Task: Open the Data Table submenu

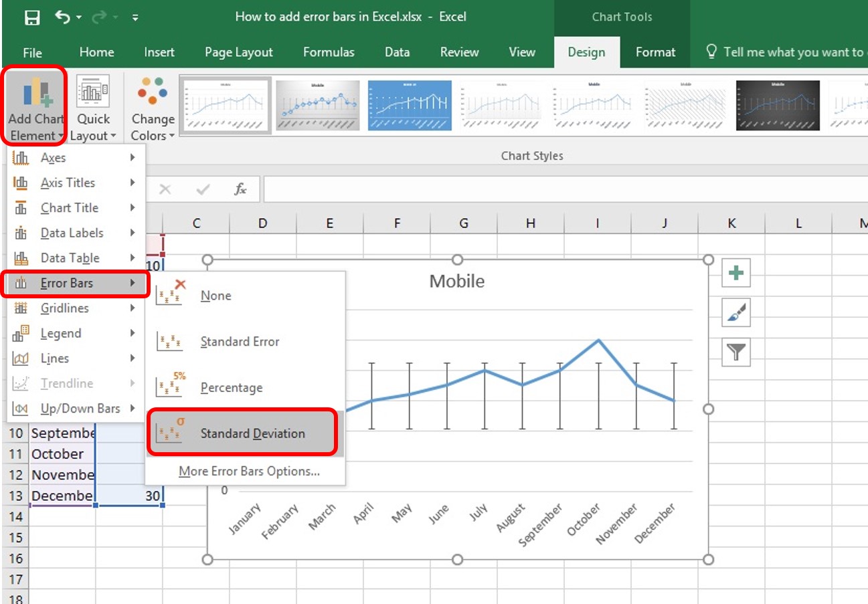Action: (x=76, y=258)
